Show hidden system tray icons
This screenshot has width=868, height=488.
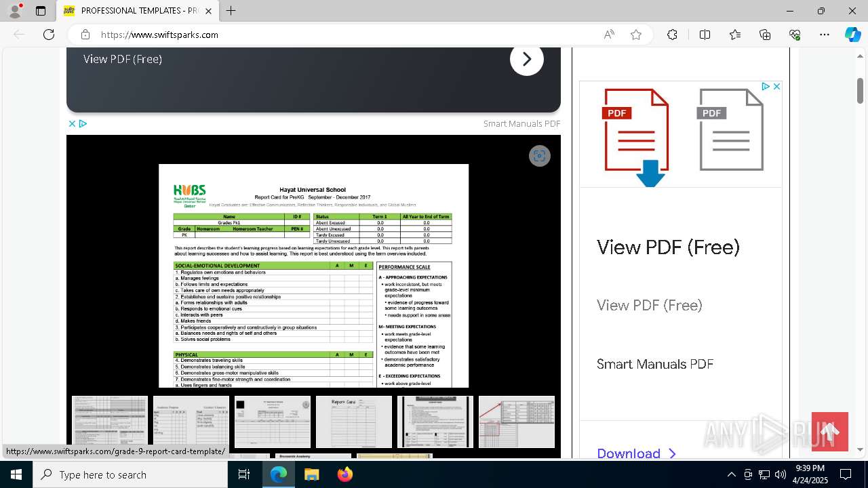(x=731, y=474)
